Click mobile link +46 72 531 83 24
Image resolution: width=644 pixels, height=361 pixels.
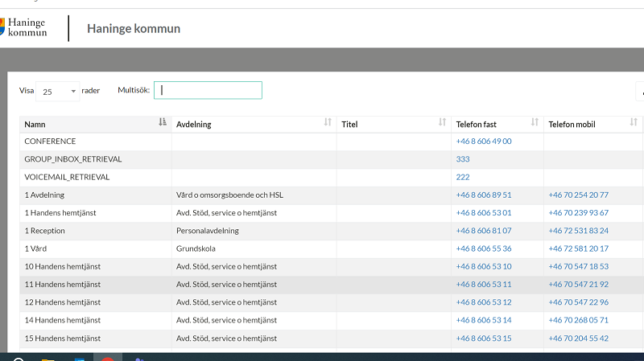point(578,231)
